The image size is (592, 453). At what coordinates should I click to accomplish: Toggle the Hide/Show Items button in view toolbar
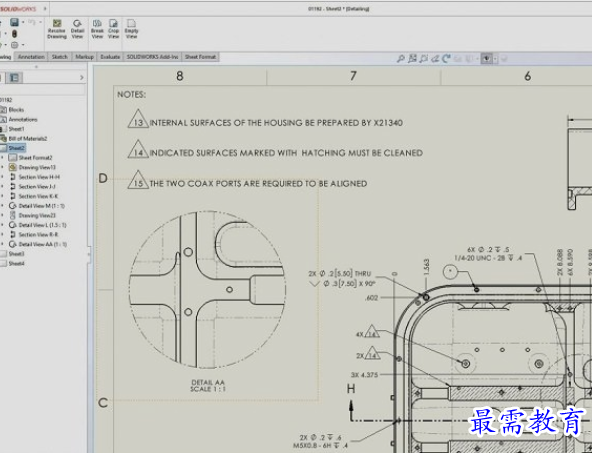(x=487, y=59)
